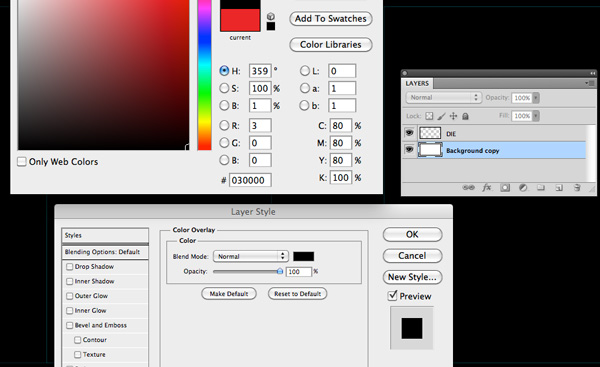Select the DIE layer thumbnail
The width and height of the screenshot is (600, 367).
tap(430, 133)
